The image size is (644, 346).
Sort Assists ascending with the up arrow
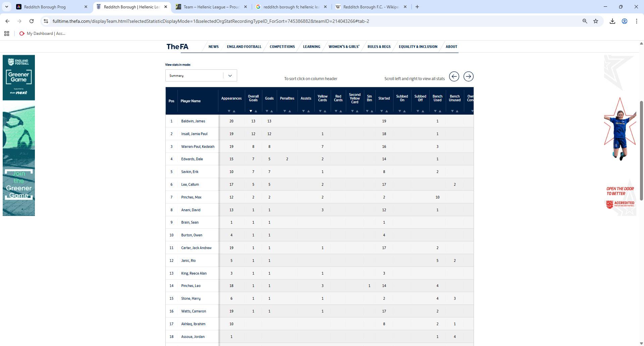coord(309,111)
